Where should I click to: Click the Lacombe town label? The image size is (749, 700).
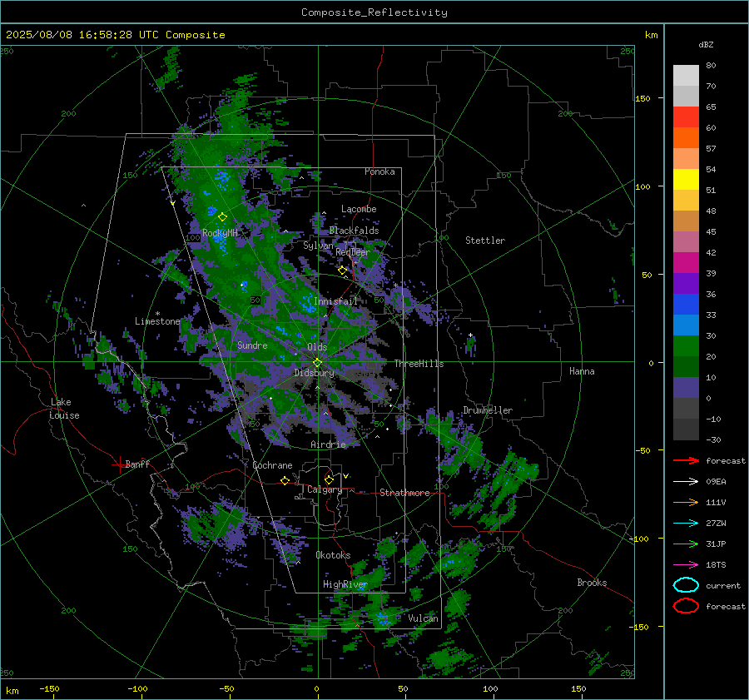point(359,209)
